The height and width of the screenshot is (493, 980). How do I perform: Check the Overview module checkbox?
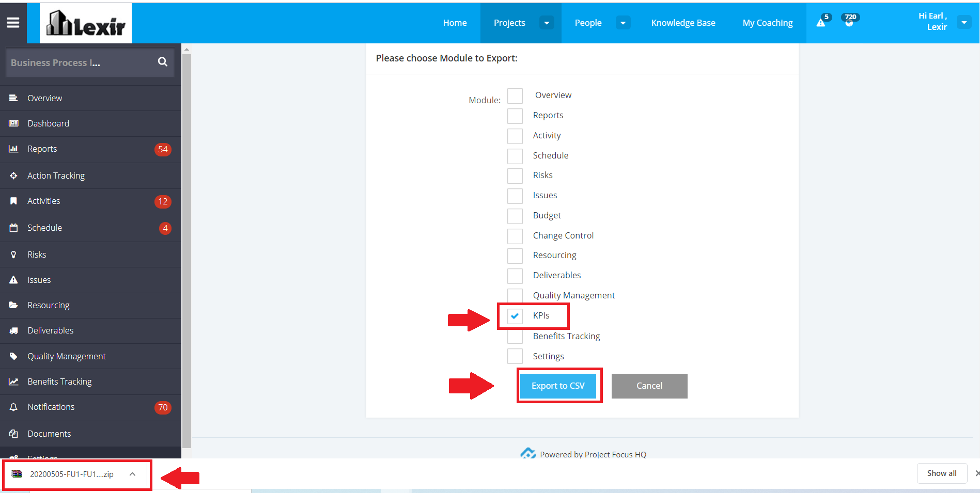click(x=515, y=96)
